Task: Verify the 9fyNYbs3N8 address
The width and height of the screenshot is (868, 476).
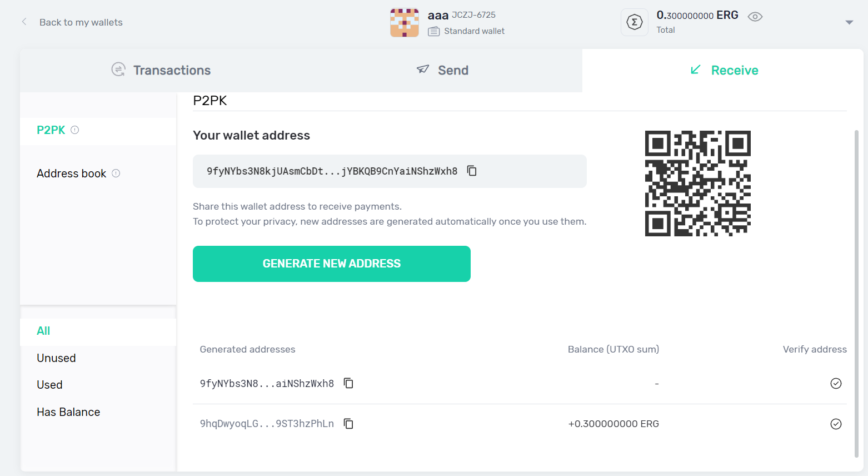Action: coord(835,383)
